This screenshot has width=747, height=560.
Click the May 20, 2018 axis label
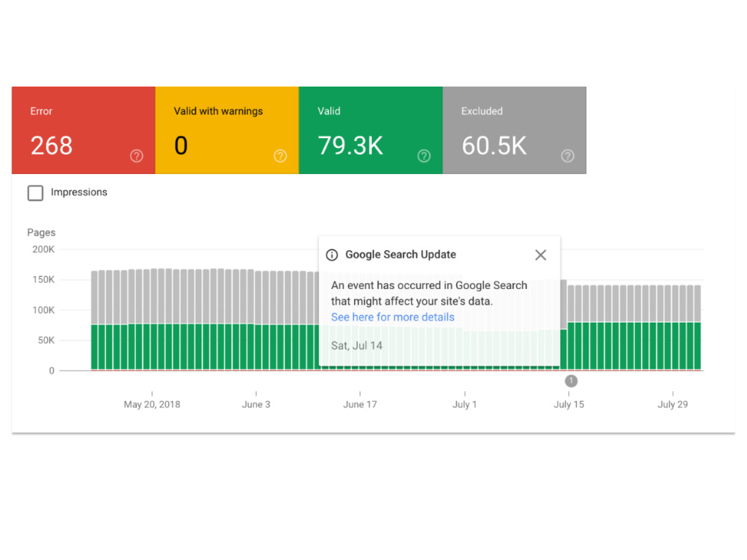pyautogui.click(x=152, y=404)
